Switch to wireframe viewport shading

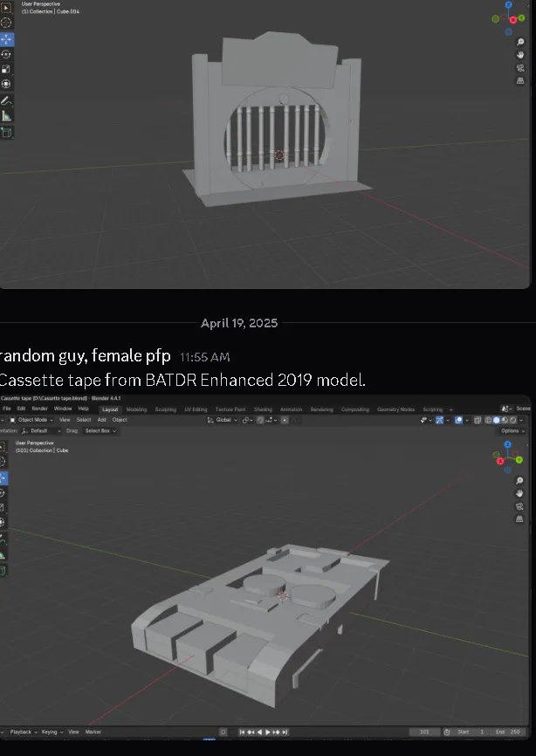(488, 420)
